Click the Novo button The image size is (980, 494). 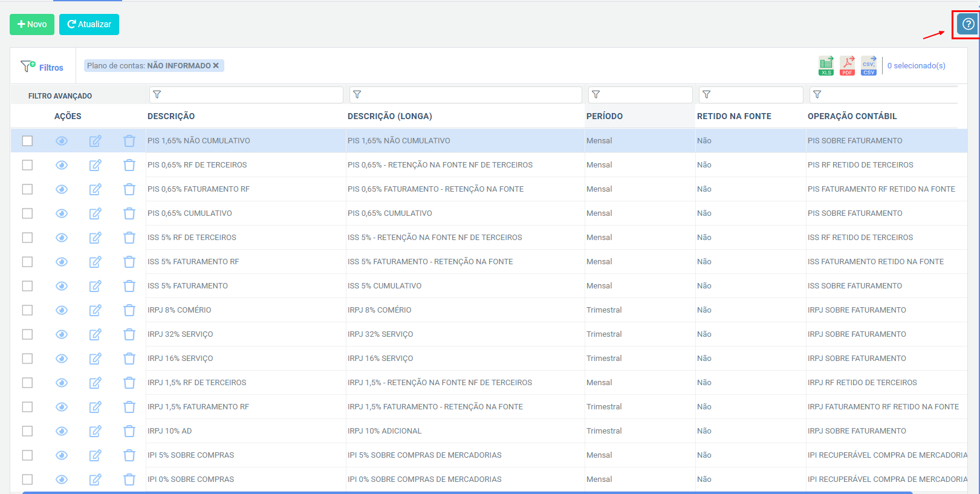[32, 24]
